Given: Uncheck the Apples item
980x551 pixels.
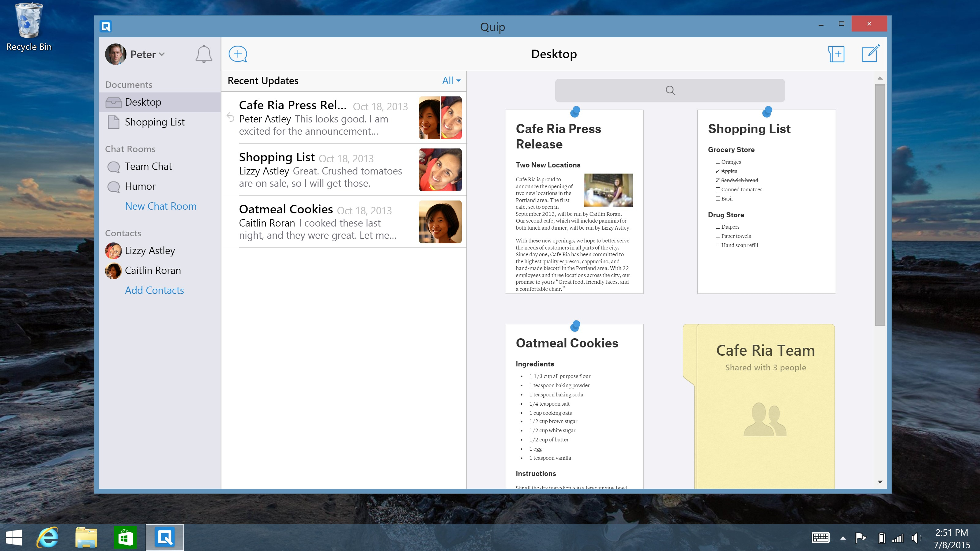Looking at the screenshot, I should coord(718,171).
